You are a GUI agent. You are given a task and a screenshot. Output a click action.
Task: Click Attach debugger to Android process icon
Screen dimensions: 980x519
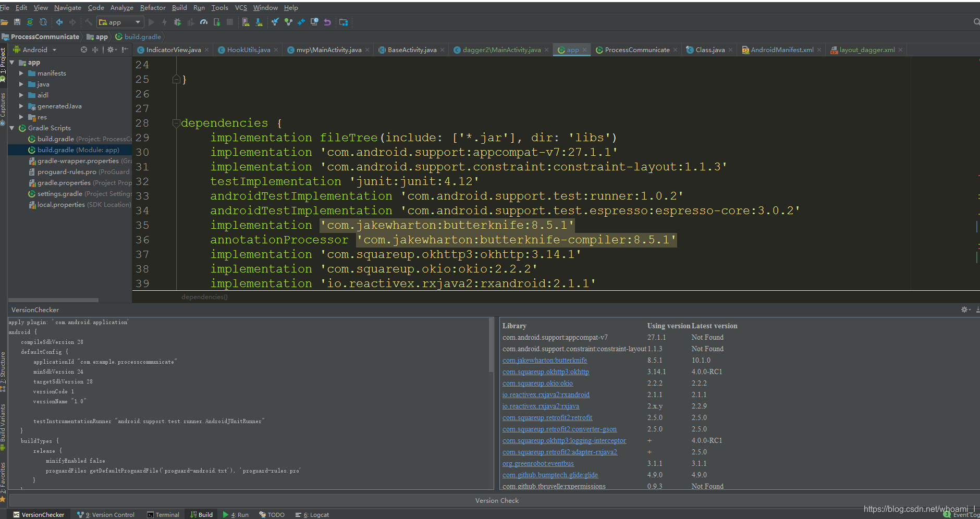coord(217,22)
